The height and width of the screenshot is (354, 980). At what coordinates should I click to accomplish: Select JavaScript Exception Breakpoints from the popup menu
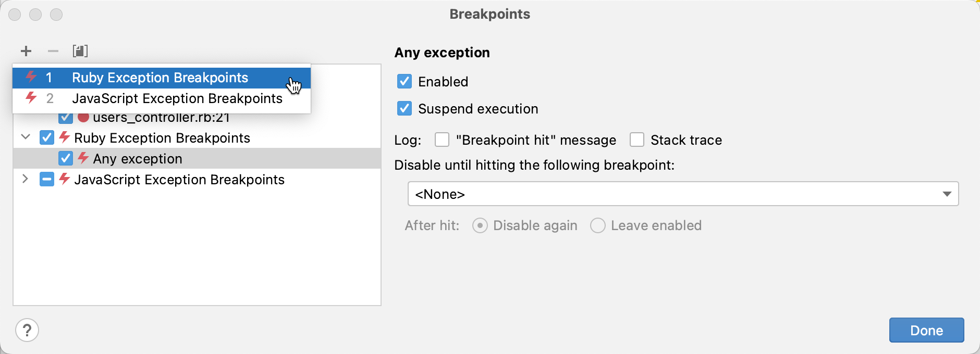[178, 98]
